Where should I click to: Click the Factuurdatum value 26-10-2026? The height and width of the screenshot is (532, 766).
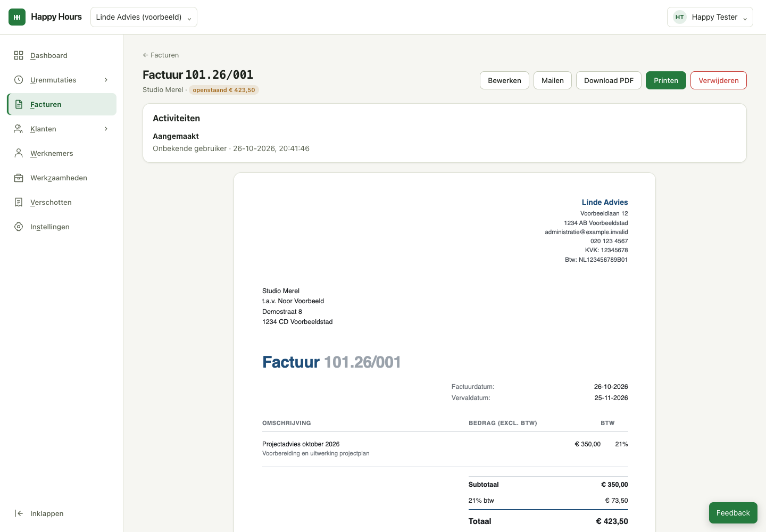point(611,387)
